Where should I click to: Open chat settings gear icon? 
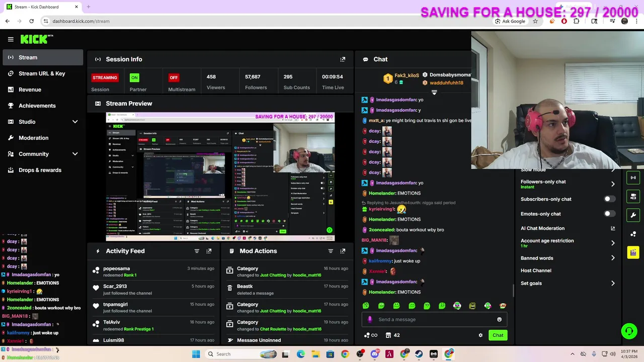pos(480,335)
